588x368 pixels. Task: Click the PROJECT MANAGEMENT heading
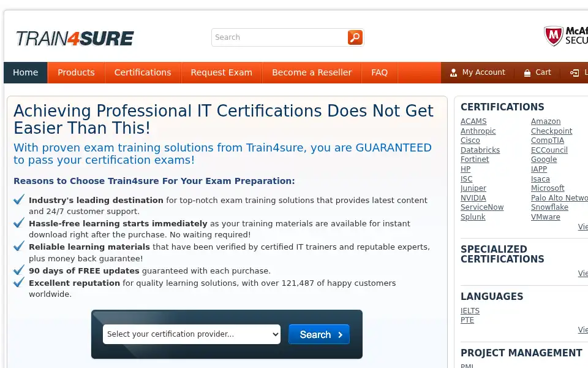pyautogui.click(x=521, y=353)
